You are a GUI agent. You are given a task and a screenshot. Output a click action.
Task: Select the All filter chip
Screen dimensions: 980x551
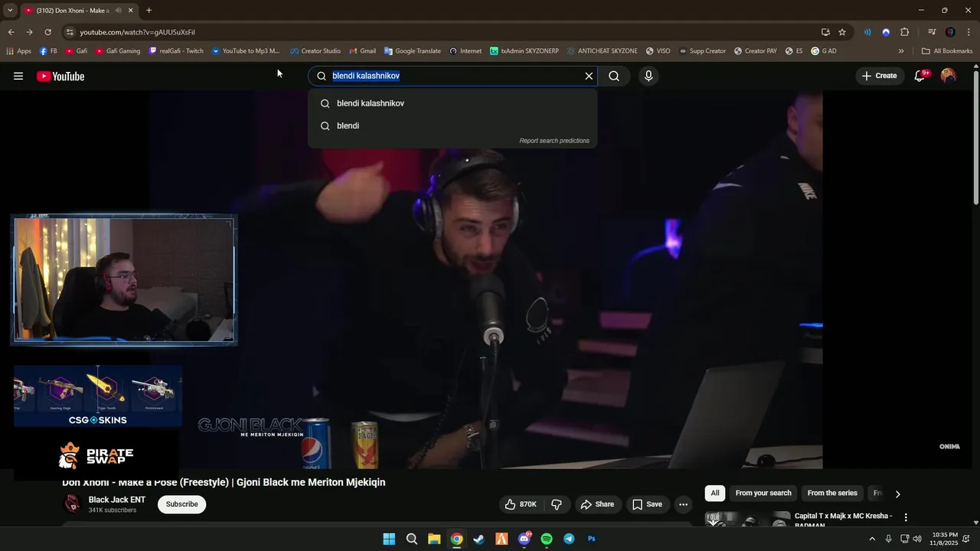(x=714, y=494)
